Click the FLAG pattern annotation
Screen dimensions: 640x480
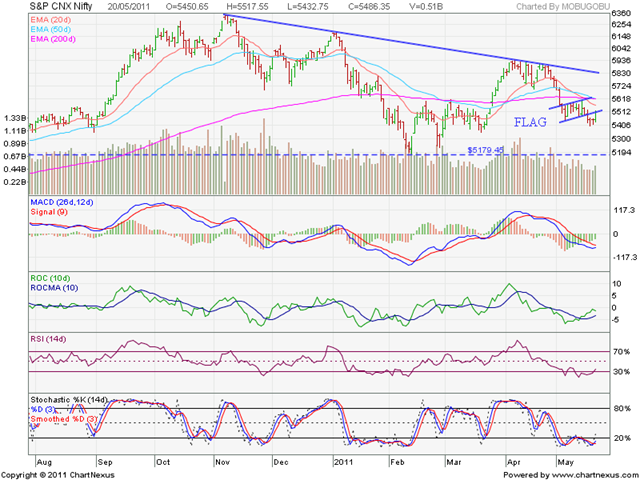point(530,122)
